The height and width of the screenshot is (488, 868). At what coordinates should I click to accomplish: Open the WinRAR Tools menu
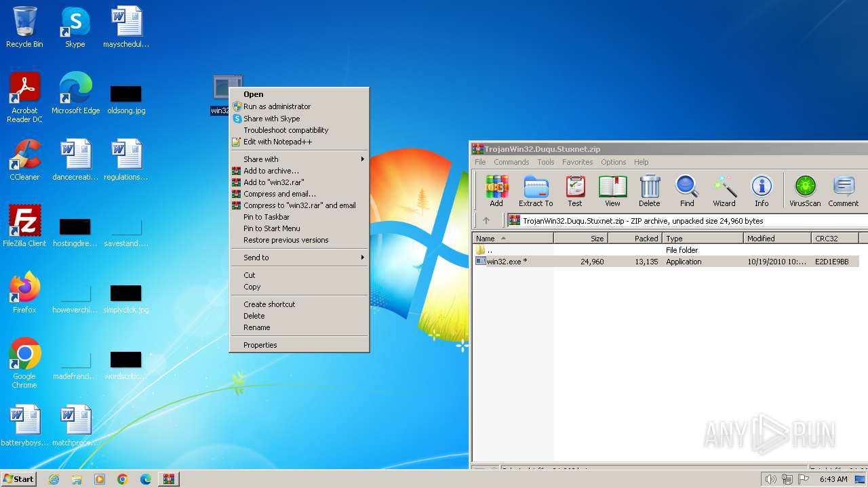pyautogui.click(x=546, y=162)
